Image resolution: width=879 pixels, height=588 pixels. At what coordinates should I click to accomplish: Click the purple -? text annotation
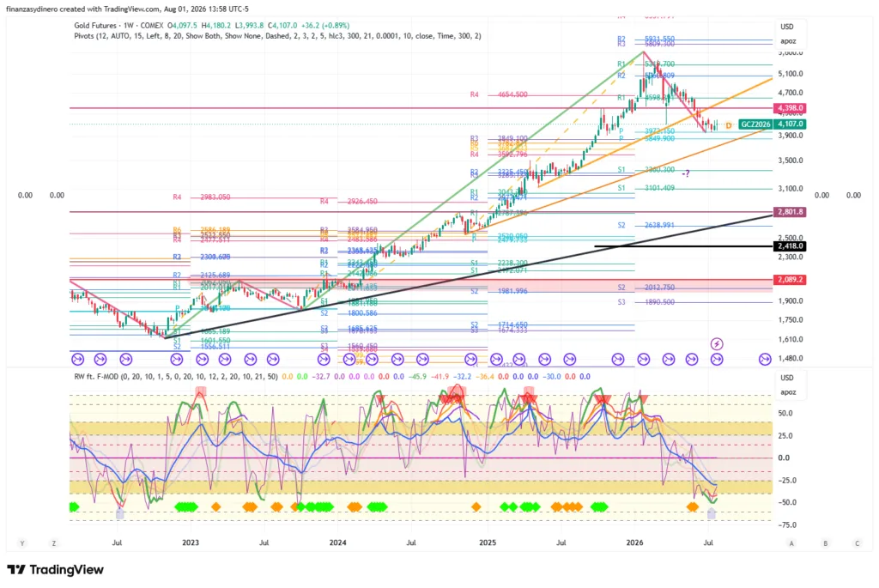pos(686,173)
